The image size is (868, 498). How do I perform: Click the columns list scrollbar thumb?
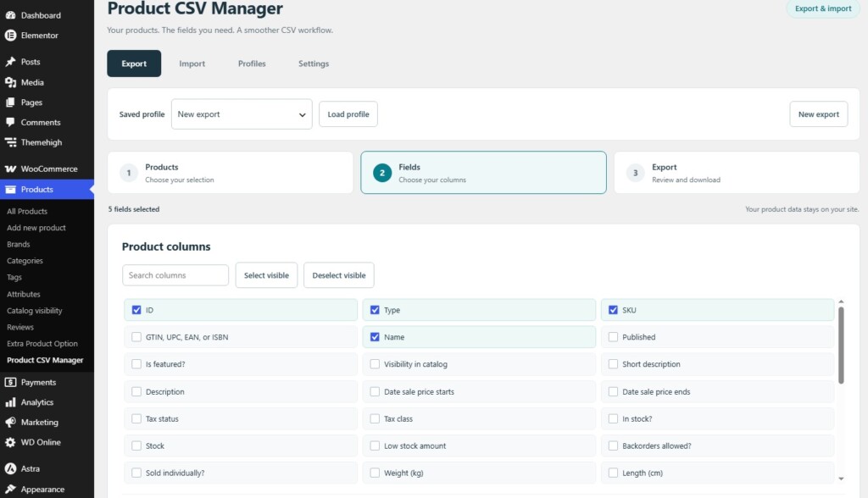tap(841, 346)
